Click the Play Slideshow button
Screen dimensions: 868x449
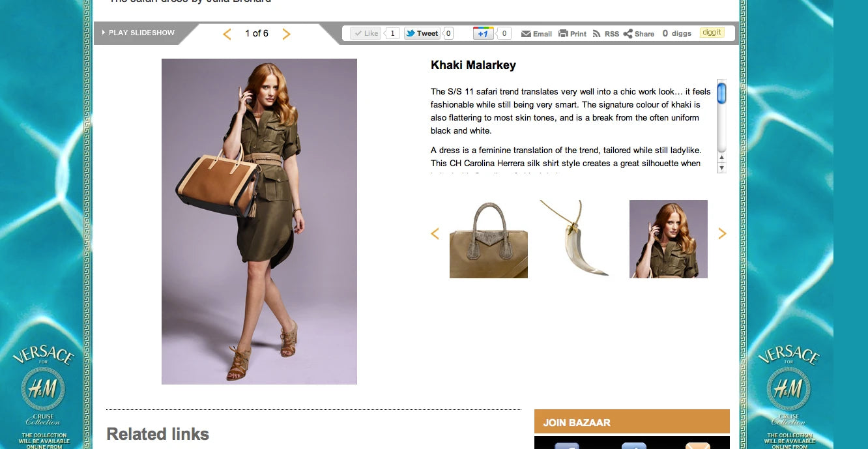click(138, 33)
